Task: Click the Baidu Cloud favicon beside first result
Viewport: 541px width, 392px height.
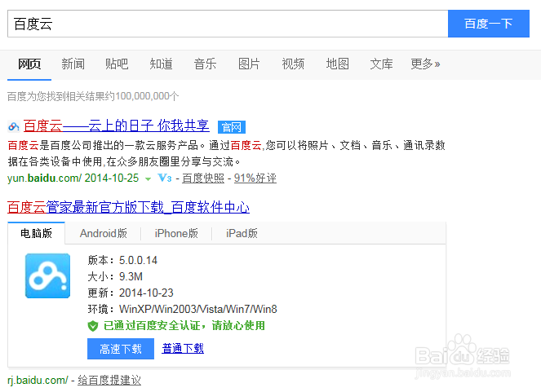Action: 13,126
